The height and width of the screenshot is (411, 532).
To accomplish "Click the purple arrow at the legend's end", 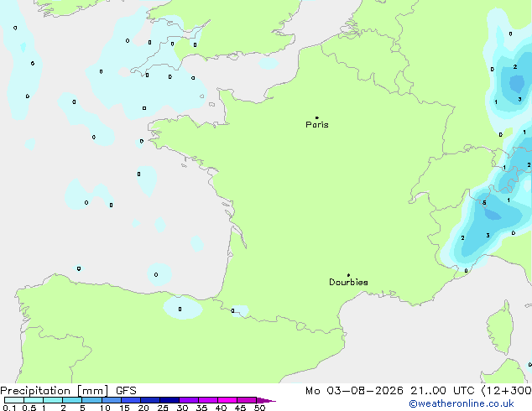I will click(266, 400).
